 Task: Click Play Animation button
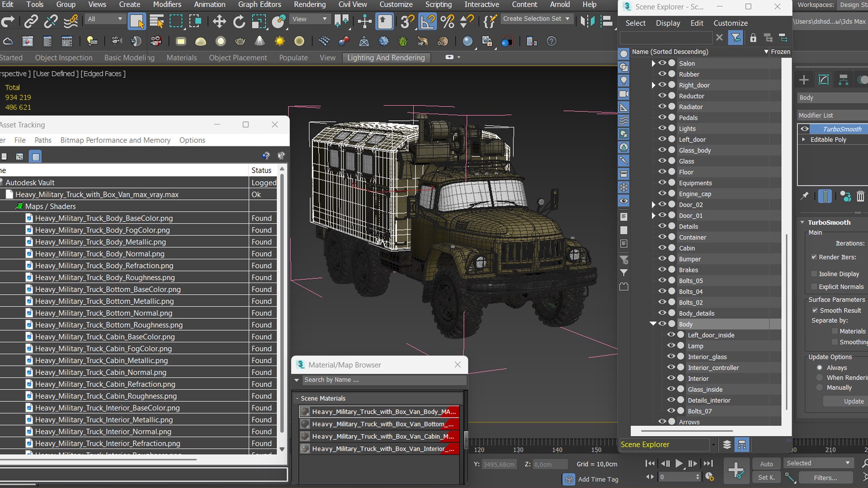(679, 464)
